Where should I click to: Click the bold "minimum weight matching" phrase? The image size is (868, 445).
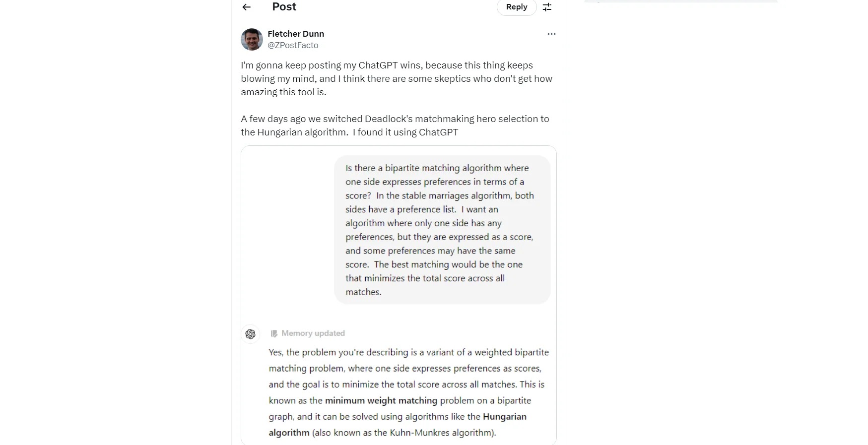[x=381, y=400]
